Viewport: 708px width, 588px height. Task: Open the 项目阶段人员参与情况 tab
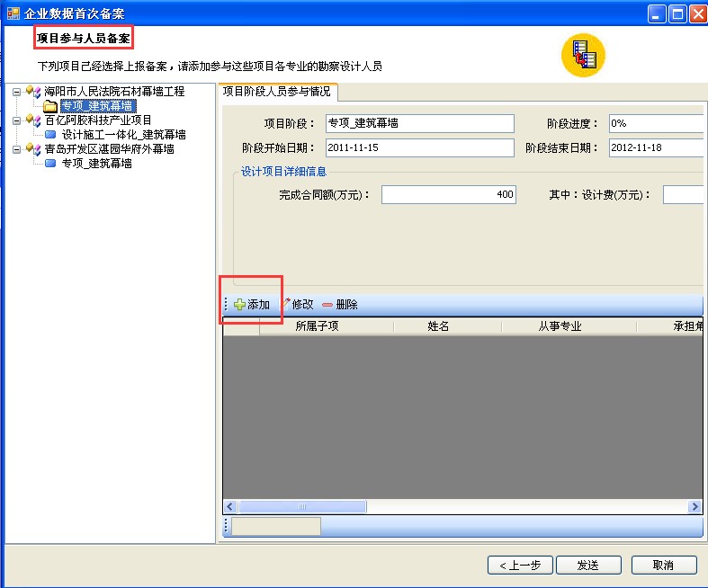click(276, 91)
